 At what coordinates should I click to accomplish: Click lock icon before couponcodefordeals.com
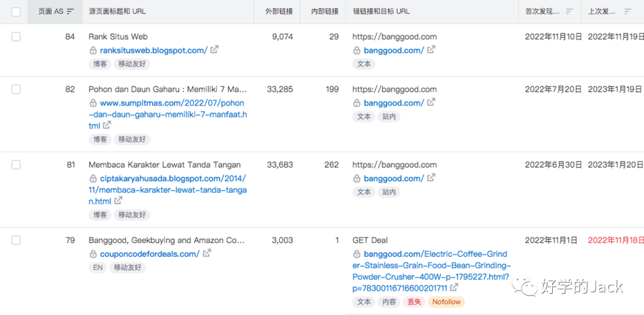(93, 254)
